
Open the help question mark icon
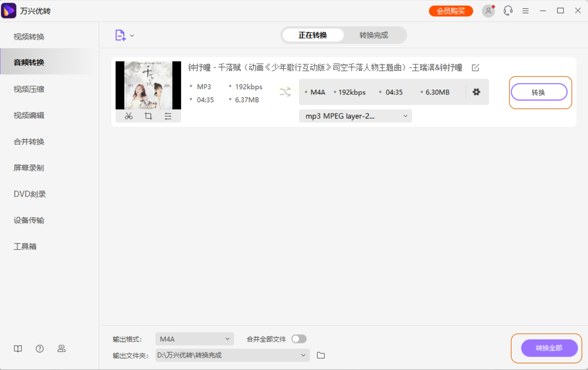tap(40, 348)
